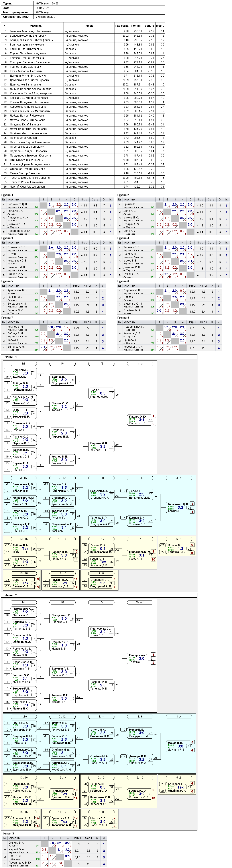Click organizer name Мисевра Вадим
This screenshot has height=868, width=232.
tap(45, 16)
